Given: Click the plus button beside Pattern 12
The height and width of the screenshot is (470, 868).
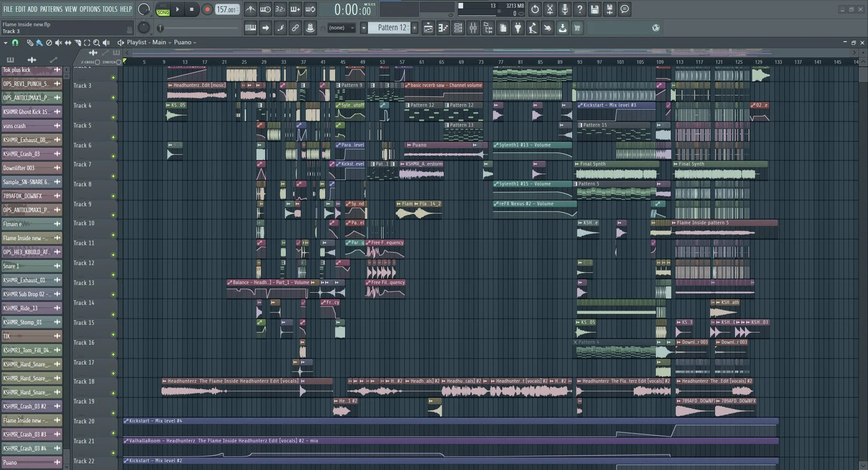Looking at the screenshot, I should coord(414,28).
